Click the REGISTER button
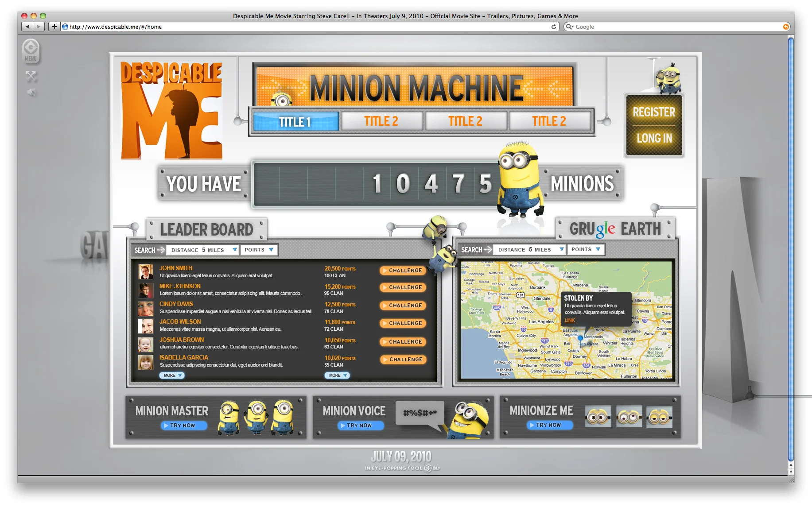Screen dimensions: 812x507 coord(654,112)
